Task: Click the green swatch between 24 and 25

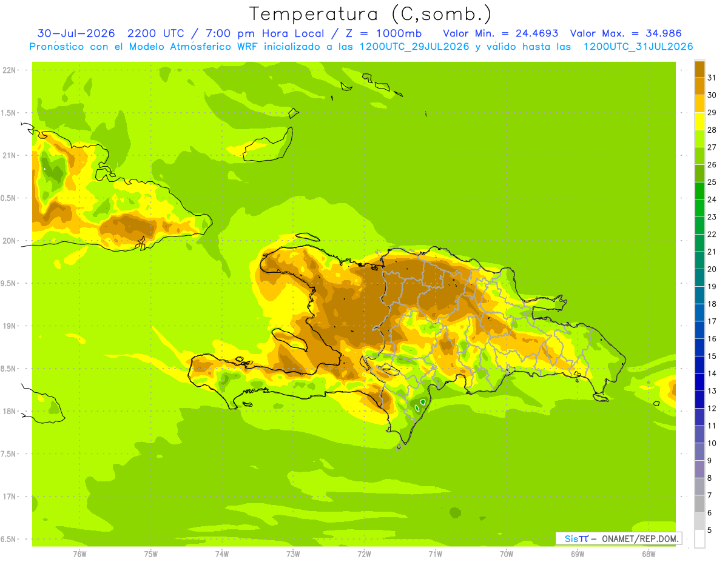Action: 699,190
